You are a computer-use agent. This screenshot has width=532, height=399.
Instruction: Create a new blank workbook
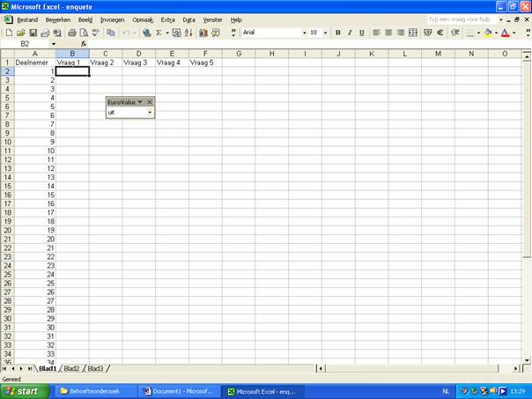click(x=9, y=33)
